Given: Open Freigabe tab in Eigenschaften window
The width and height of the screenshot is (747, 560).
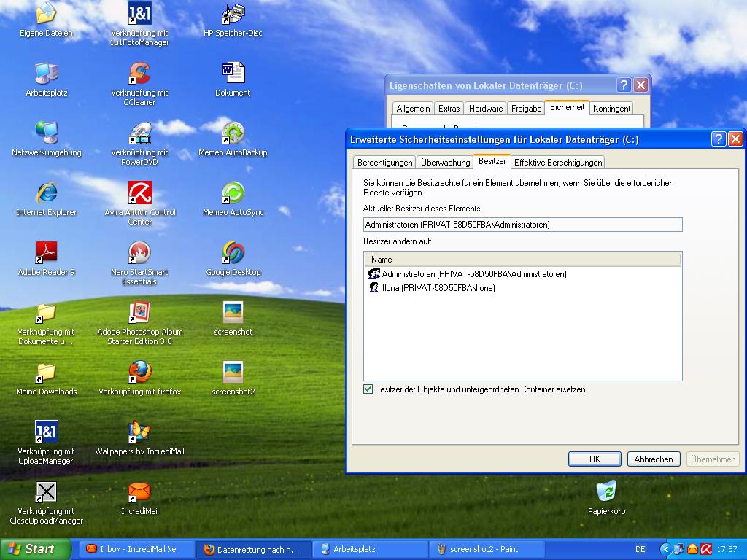Looking at the screenshot, I should point(526,109).
